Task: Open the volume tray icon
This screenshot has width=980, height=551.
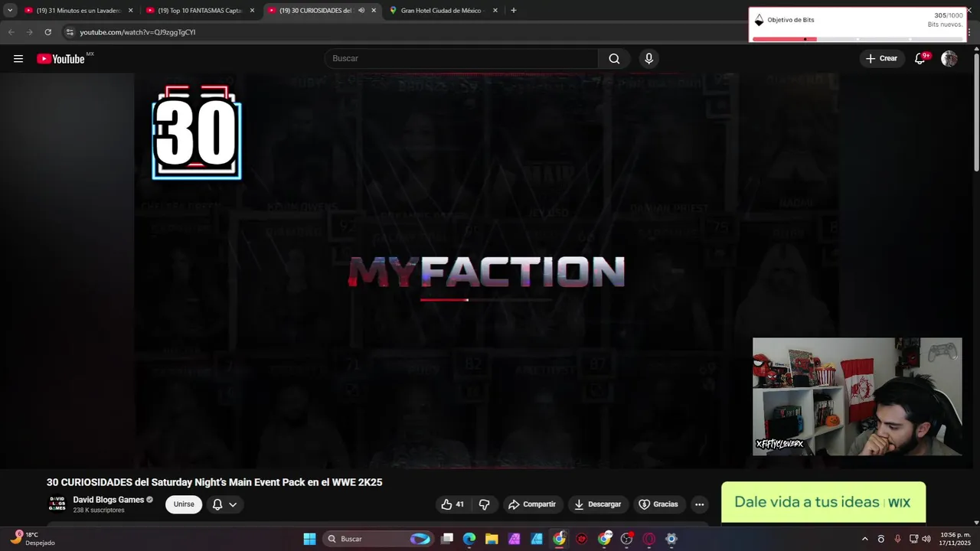Action: (x=927, y=539)
